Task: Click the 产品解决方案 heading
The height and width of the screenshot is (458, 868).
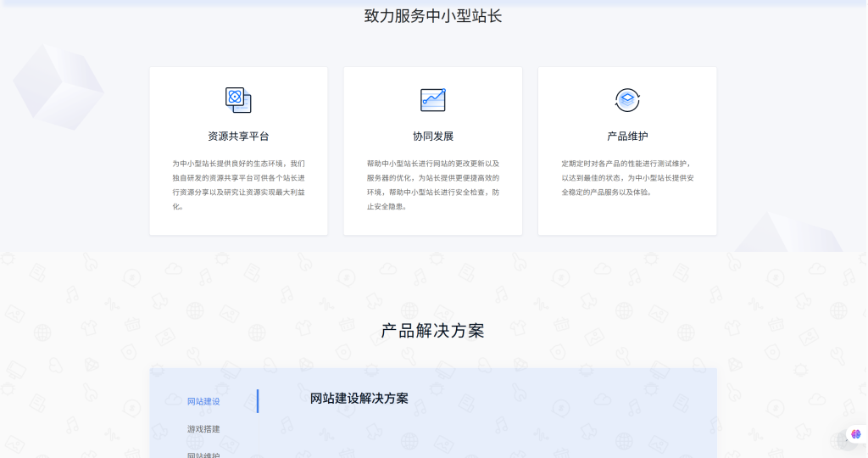Action: [433, 331]
